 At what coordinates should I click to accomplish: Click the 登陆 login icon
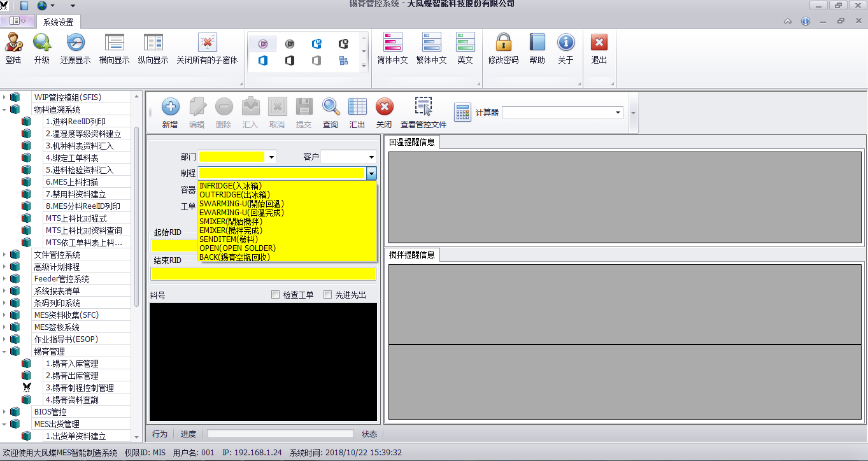click(x=13, y=43)
